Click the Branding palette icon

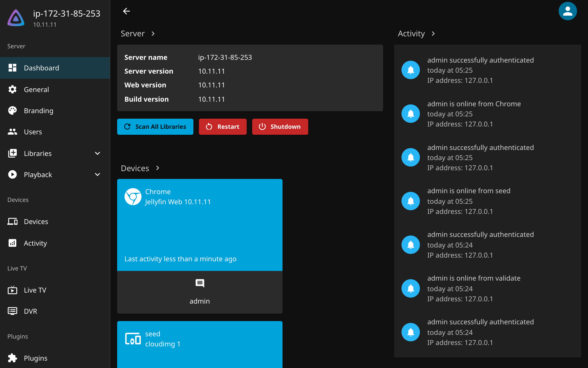click(12, 110)
